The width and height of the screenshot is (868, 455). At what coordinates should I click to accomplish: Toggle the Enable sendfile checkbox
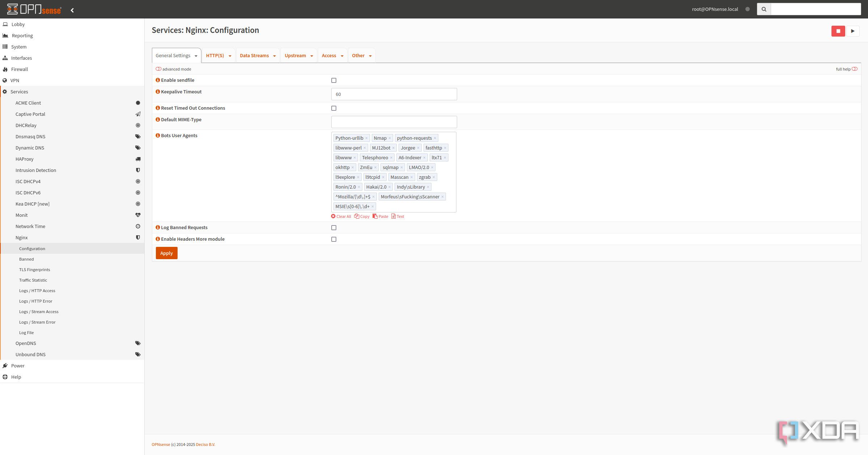[x=334, y=80]
